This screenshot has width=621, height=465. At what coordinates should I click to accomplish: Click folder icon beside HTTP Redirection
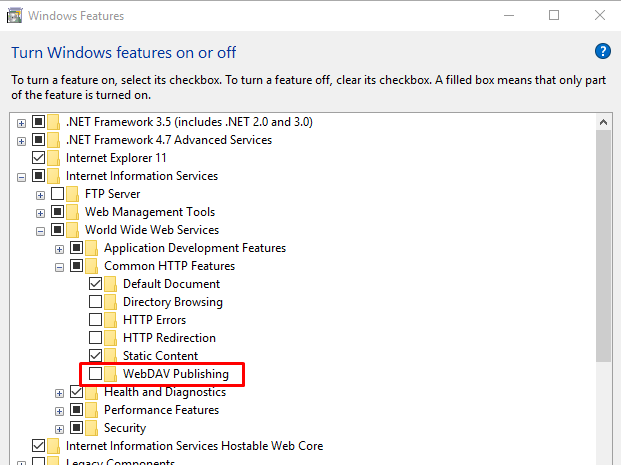[x=110, y=338]
